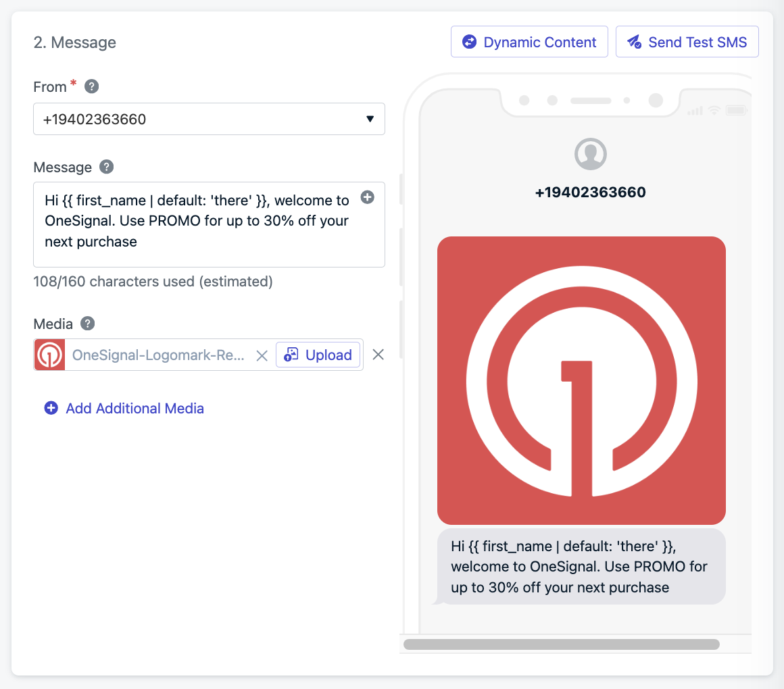
Task: Open the Media field help icon
Action: click(x=87, y=324)
